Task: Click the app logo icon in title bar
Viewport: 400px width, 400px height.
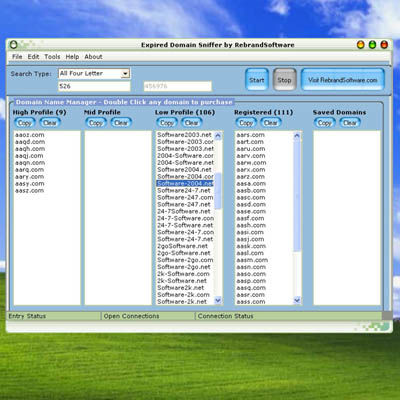Action: point(13,44)
